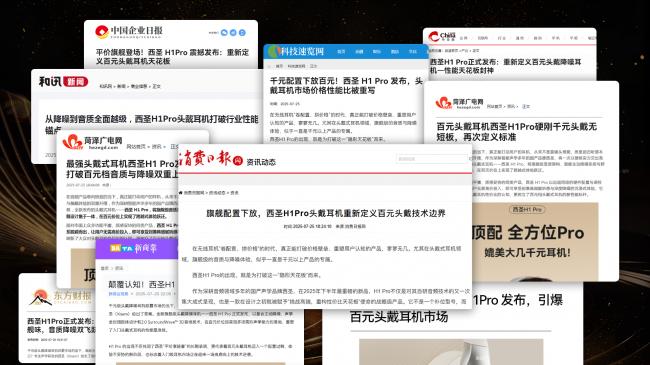Open headline 平价旗舰登场！西圣 H1Pro 震撼发布
650x365 pixels.
click(172, 56)
